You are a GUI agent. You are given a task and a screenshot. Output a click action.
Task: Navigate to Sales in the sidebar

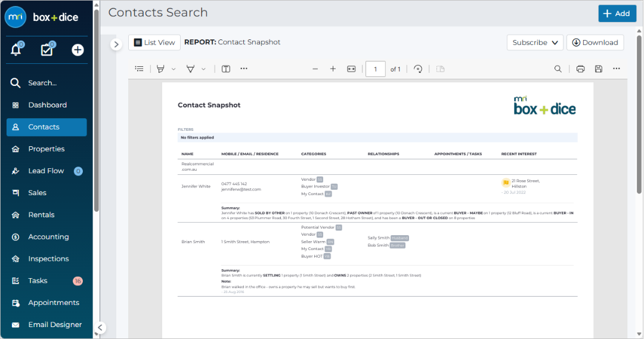pos(47,193)
